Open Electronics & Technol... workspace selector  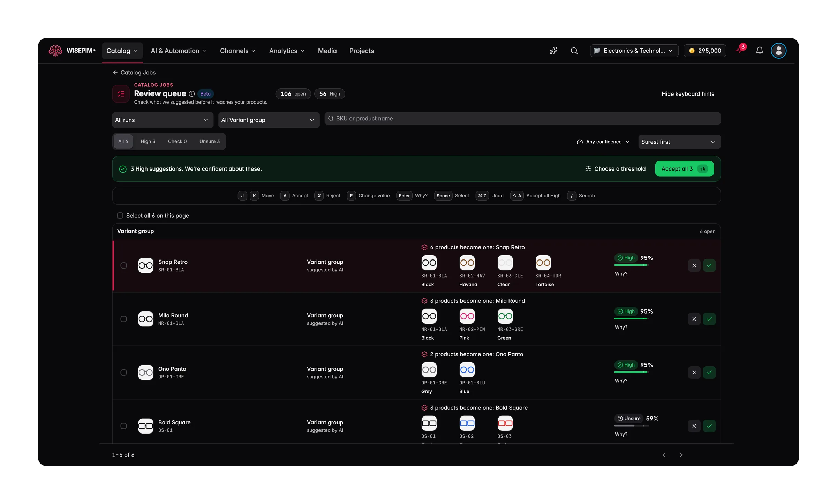coord(634,51)
